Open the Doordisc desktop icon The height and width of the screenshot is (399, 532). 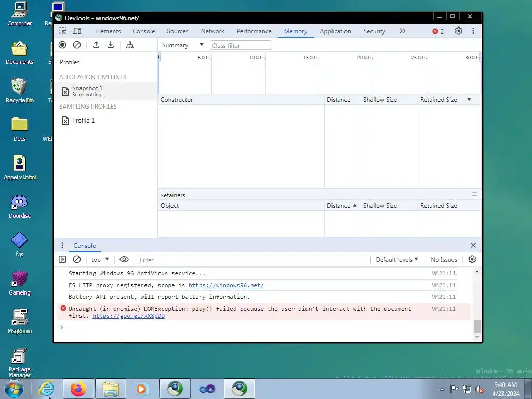click(x=19, y=207)
